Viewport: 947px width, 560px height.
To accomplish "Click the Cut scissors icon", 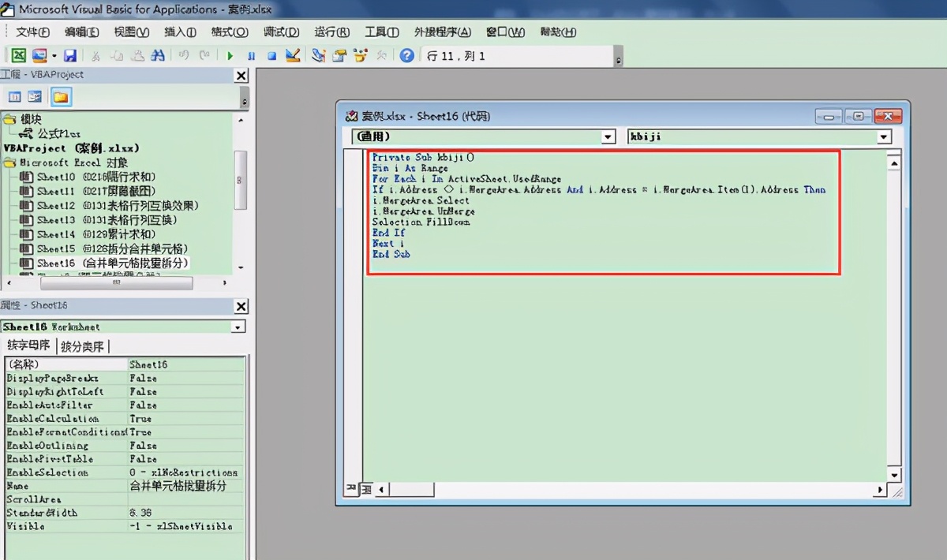I will point(95,55).
